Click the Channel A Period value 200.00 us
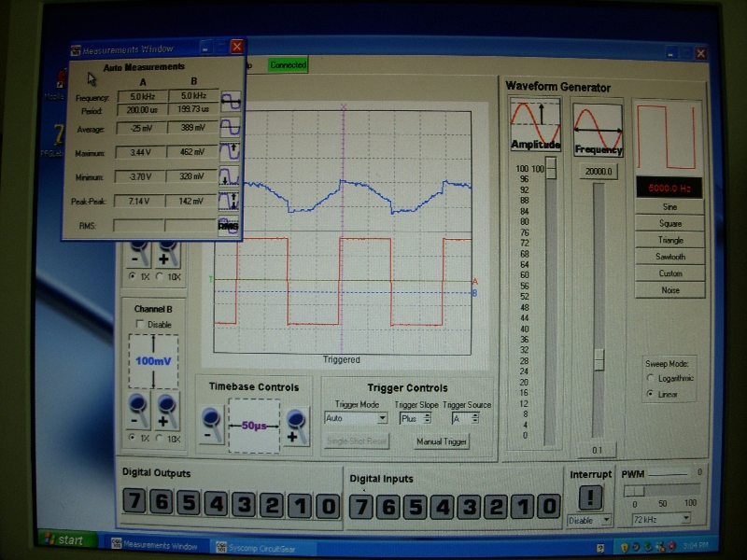747x560 pixels. 143,110
